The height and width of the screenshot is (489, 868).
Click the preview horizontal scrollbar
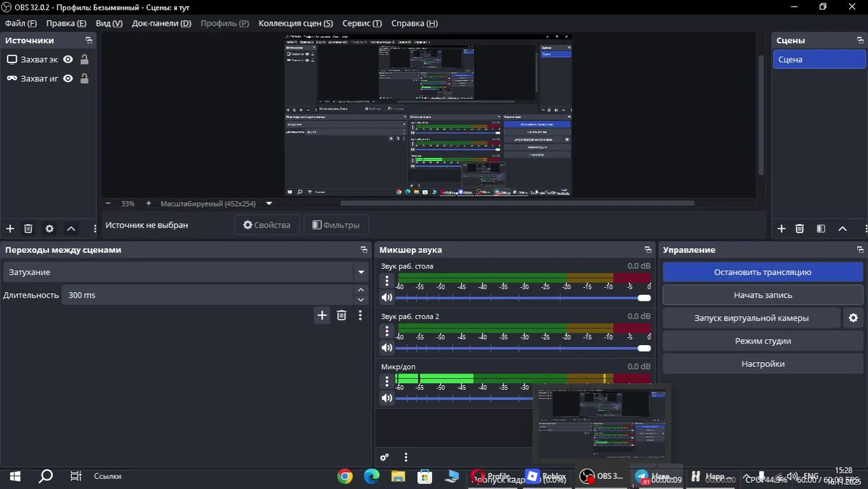tap(518, 203)
